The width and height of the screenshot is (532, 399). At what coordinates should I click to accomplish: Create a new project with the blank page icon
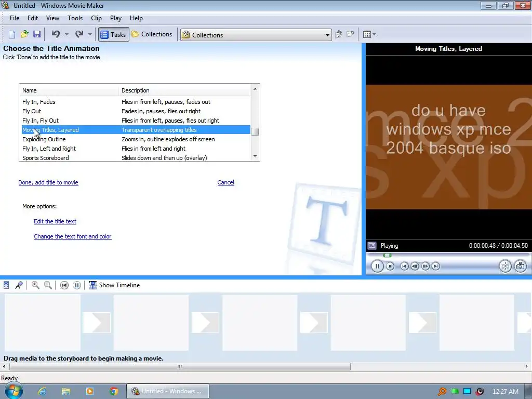(x=12, y=34)
